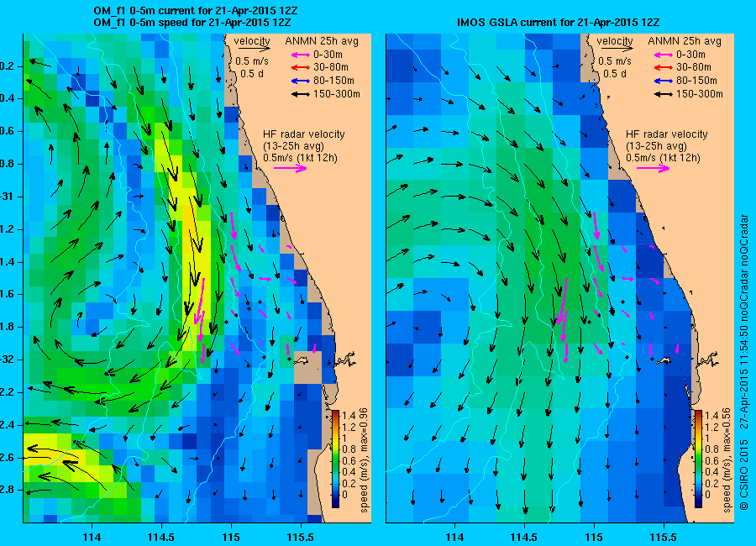Screen dimensions: 756x546
Task: Click 'HF radar velocity' text in OM_f1 panel
Action: [304, 134]
